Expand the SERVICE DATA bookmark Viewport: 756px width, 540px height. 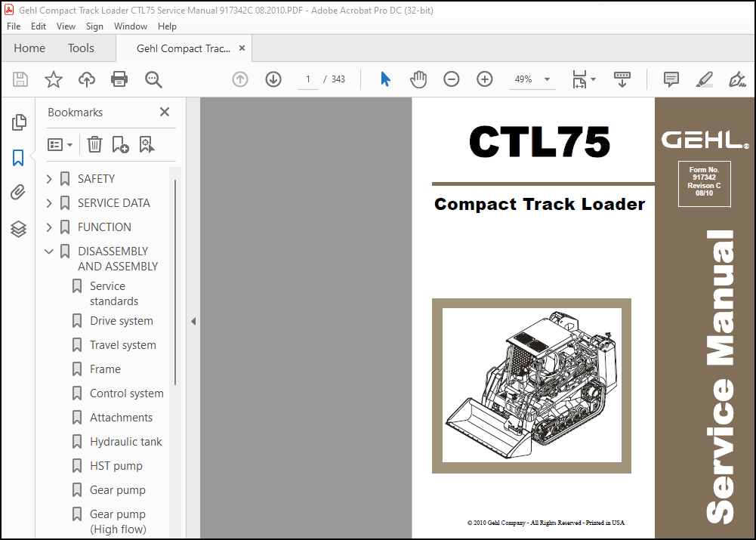[x=48, y=203]
